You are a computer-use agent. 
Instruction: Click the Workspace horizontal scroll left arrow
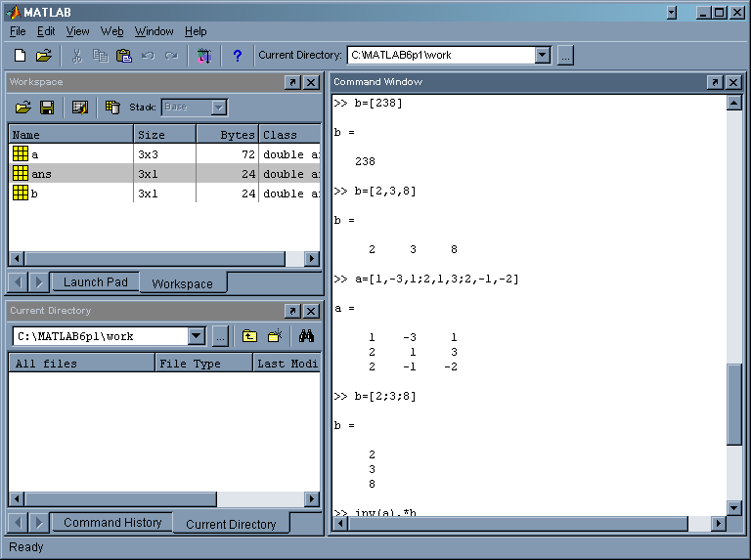[x=17, y=258]
